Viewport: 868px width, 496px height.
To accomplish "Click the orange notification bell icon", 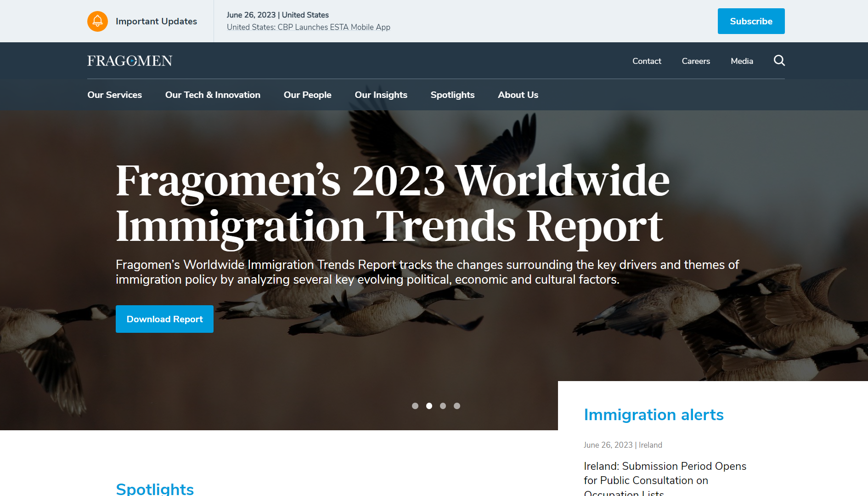I will pos(97,21).
